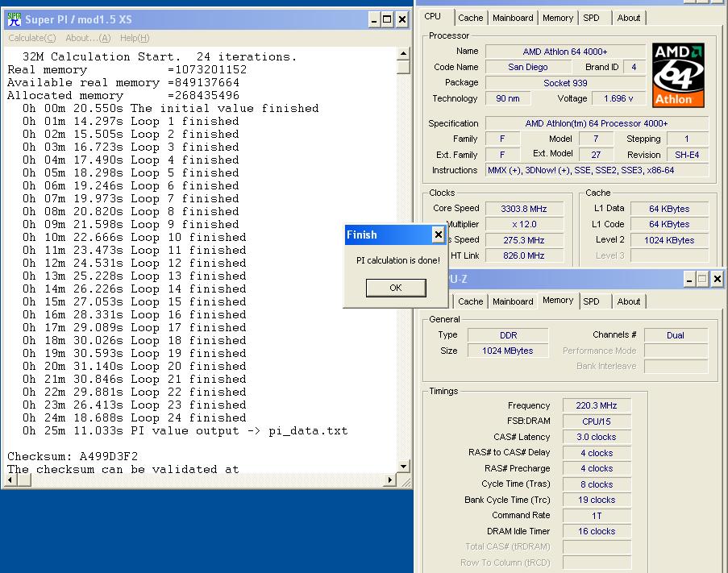Click the Super PI application icon in title bar

click(15, 19)
